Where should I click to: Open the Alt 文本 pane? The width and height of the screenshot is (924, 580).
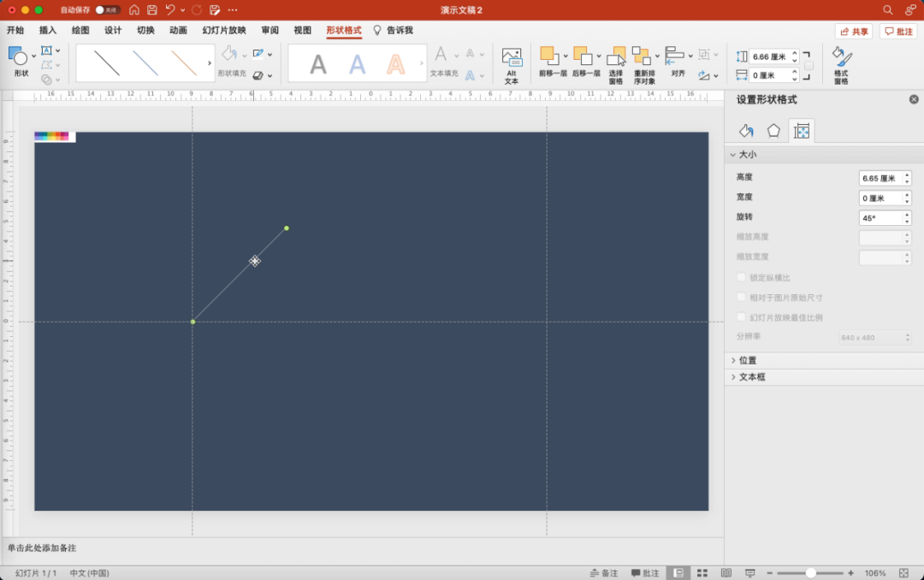pos(512,65)
